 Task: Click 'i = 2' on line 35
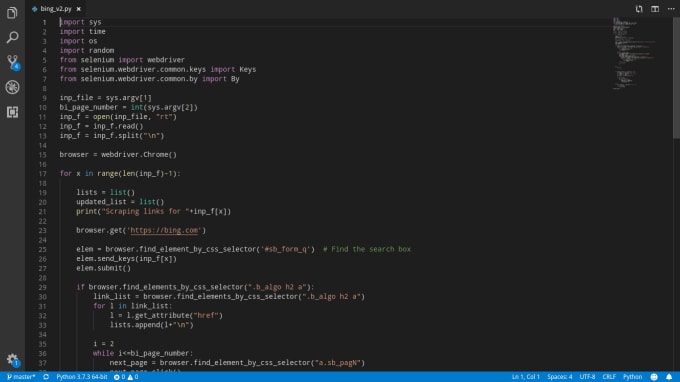103,344
